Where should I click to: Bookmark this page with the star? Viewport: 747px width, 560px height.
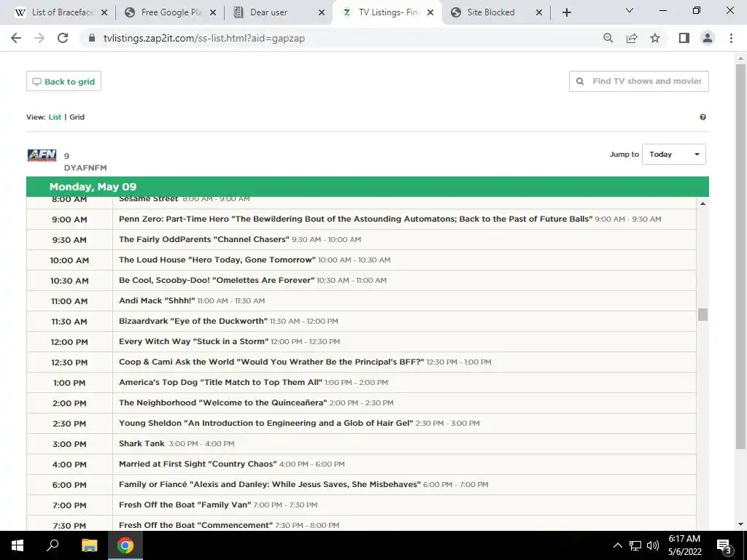(655, 38)
